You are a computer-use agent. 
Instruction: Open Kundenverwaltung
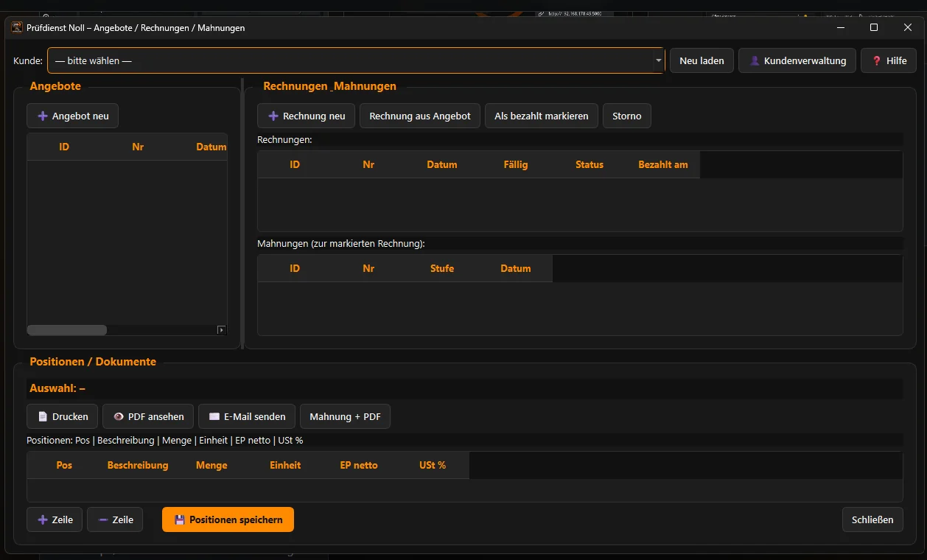pyautogui.click(x=797, y=60)
